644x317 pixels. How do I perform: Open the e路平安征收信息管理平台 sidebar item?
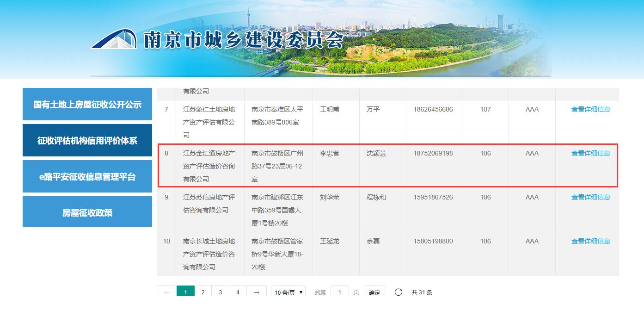point(87,176)
